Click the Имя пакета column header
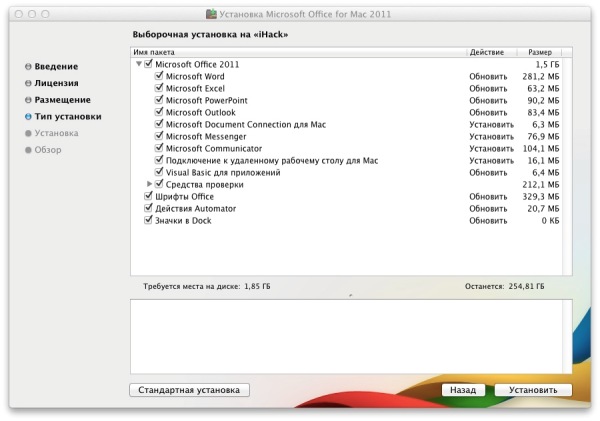Viewport: 600px width, 421px height. pyautogui.click(x=298, y=52)
